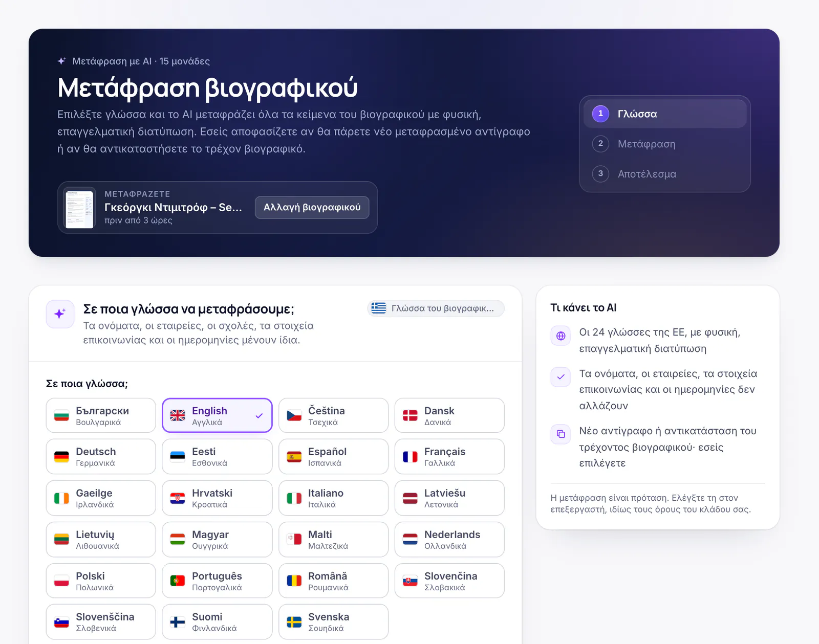Viewport: 819px width, 644px height.
Task: Click the globe icon in the AI info panel
Action: tap(561, 336)
